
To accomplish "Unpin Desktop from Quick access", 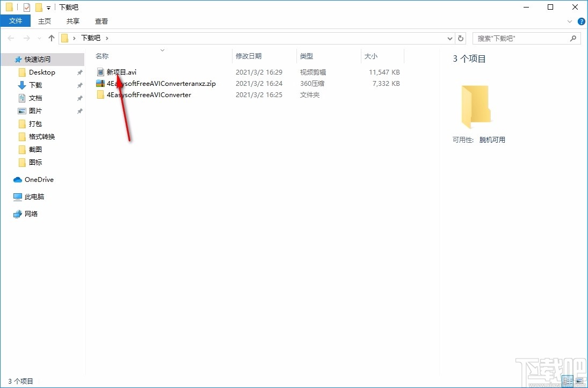I will 79,72.
